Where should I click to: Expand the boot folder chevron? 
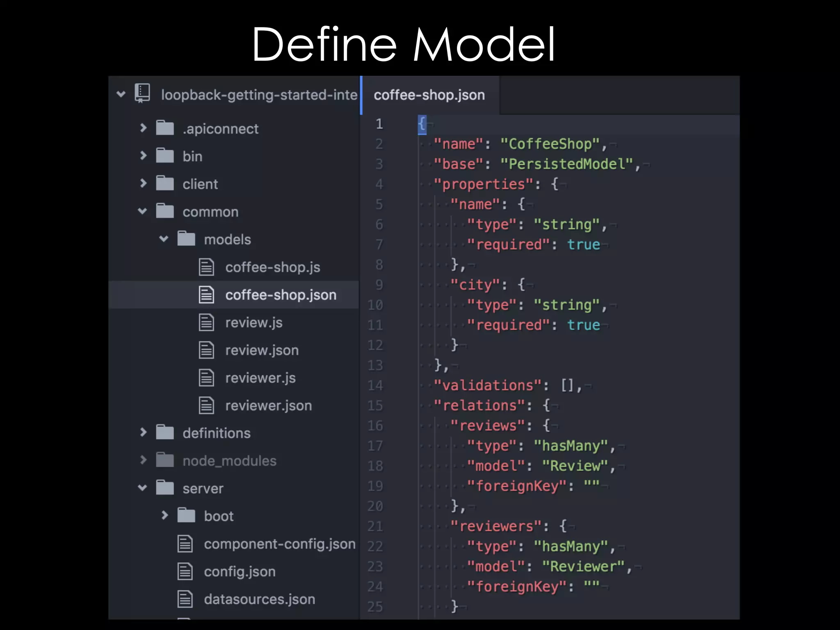point(164,515)
